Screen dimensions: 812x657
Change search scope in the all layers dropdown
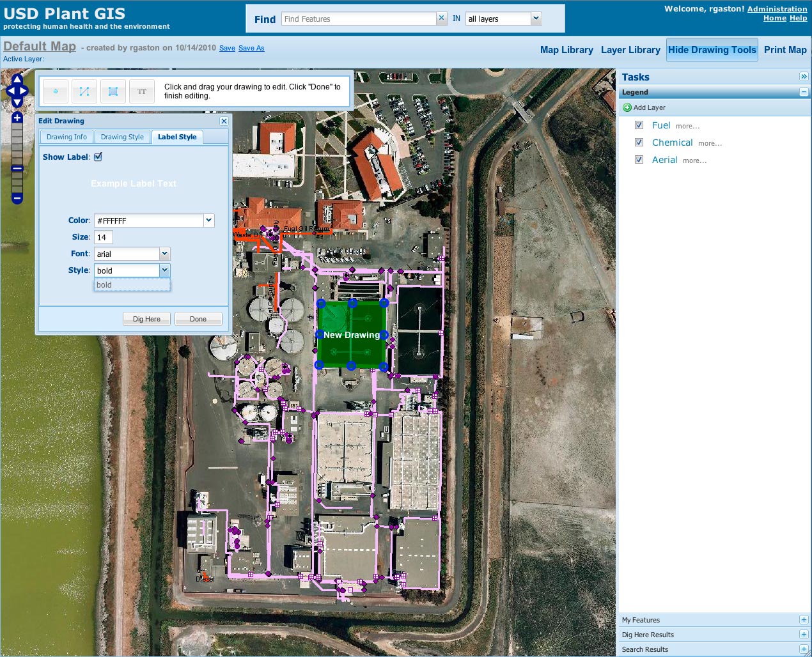tap(536, 19)
